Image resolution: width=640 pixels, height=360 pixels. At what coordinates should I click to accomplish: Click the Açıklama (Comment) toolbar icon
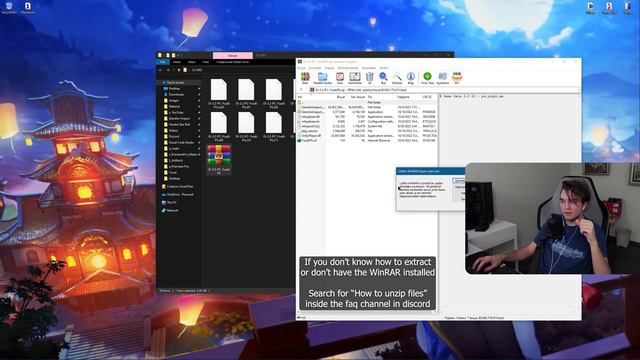(442, 78)
